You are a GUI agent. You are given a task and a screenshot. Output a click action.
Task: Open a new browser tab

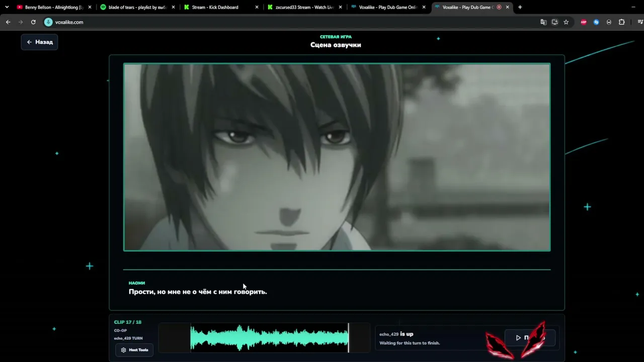[520, 7]
